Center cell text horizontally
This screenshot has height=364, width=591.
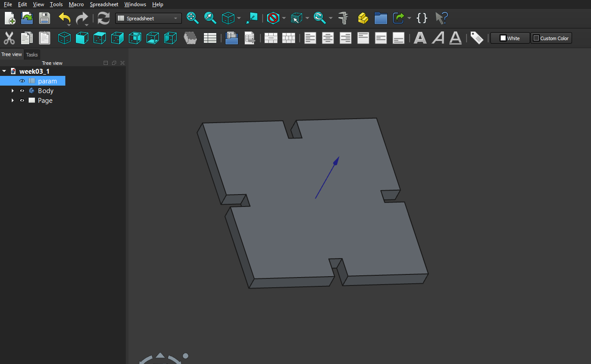328,38
